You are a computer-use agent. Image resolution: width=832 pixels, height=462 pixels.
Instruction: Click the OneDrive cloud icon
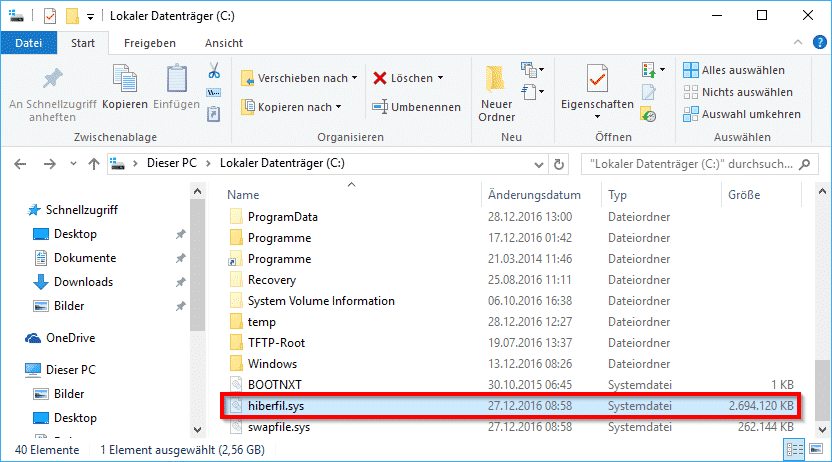click(33, 338)
